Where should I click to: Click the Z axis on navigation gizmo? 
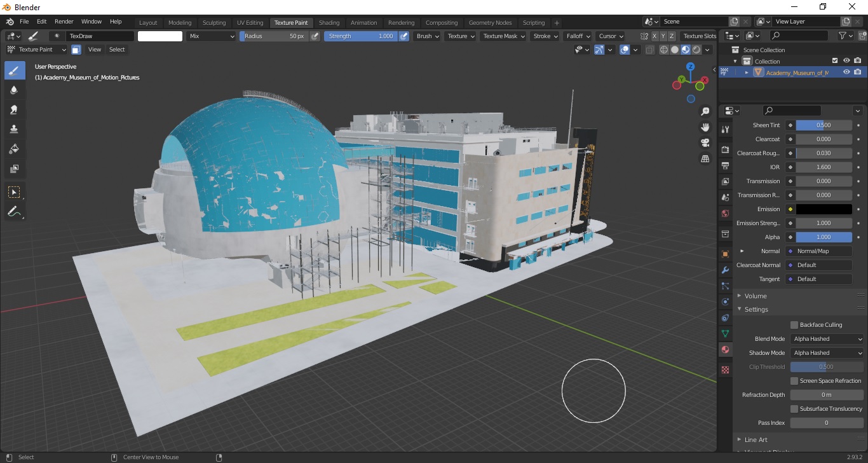[x=690, y=67]
